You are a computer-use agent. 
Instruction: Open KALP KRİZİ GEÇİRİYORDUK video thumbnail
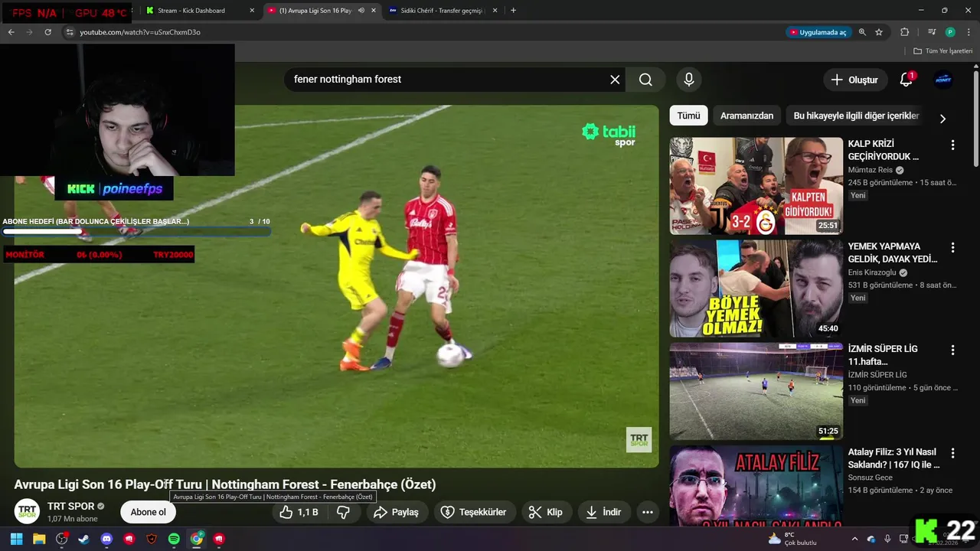[756, 186]
